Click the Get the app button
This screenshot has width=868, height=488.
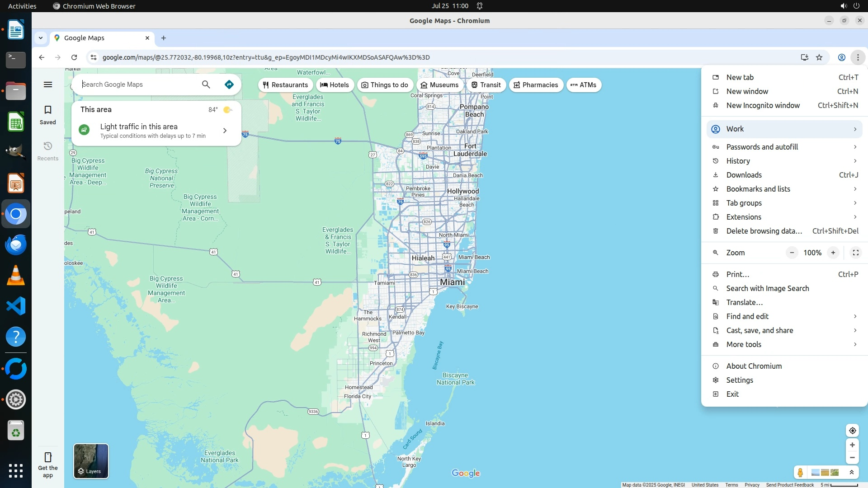click(x=48, y=464)
